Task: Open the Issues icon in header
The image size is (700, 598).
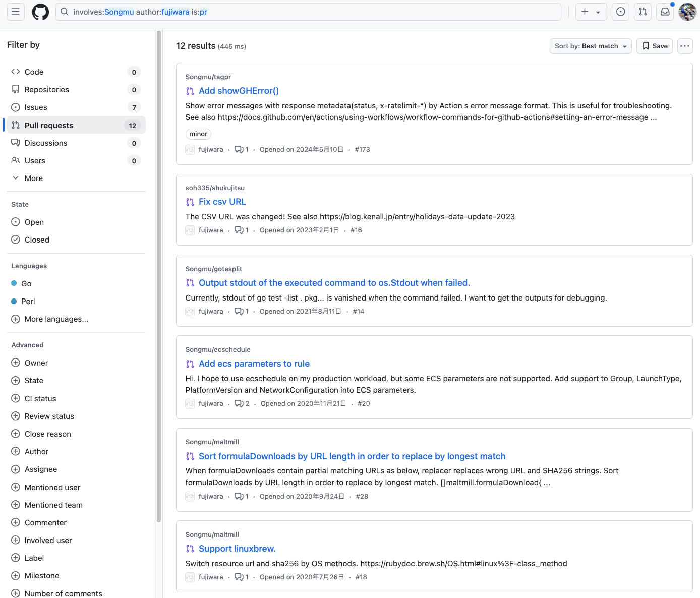Action: (620, 12)
